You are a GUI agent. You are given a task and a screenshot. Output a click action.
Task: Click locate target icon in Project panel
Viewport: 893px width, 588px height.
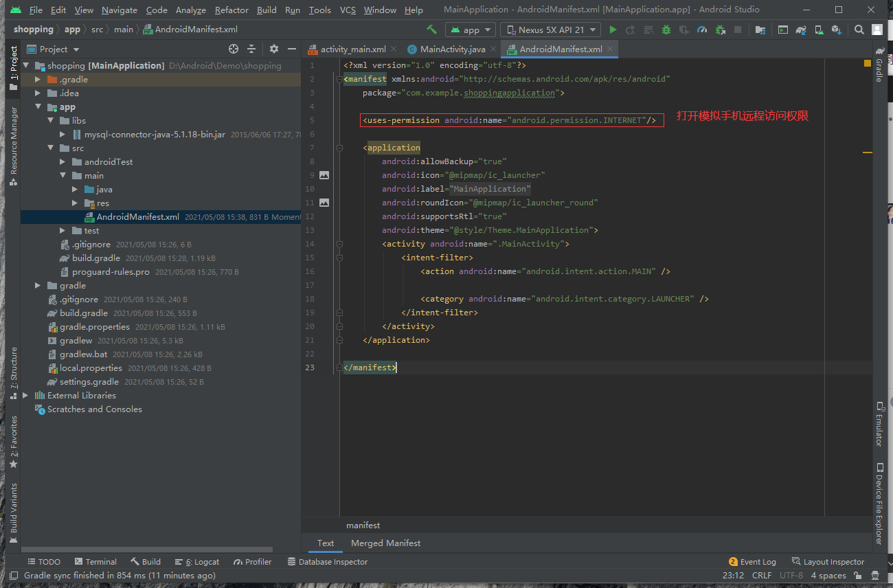[x=234, y=49]
